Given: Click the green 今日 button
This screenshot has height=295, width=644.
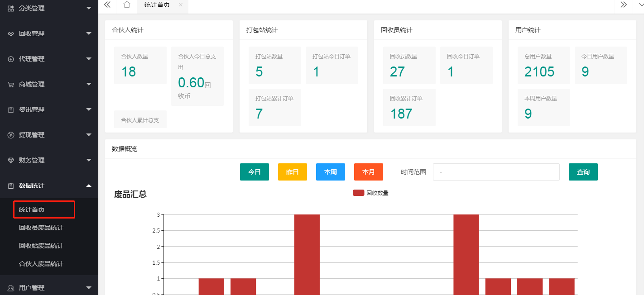Looking at the screenshot, I should pyautogui.click(x=255, y=172).
